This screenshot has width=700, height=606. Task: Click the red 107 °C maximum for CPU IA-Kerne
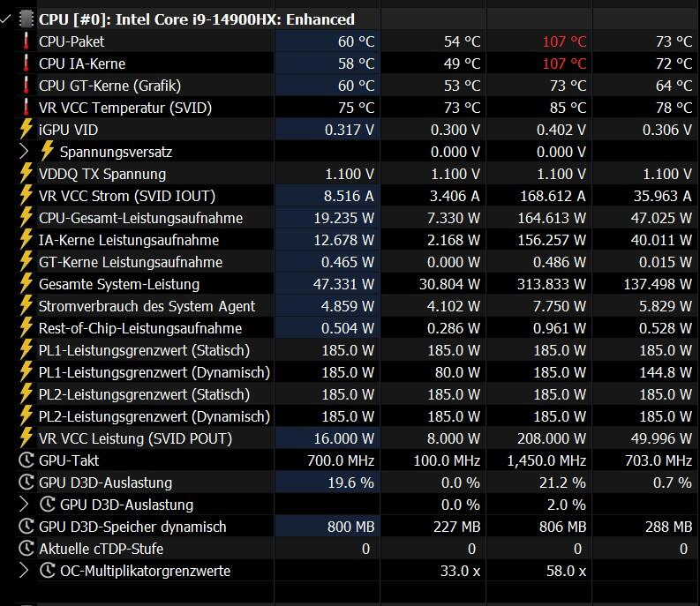click(564, 64)
